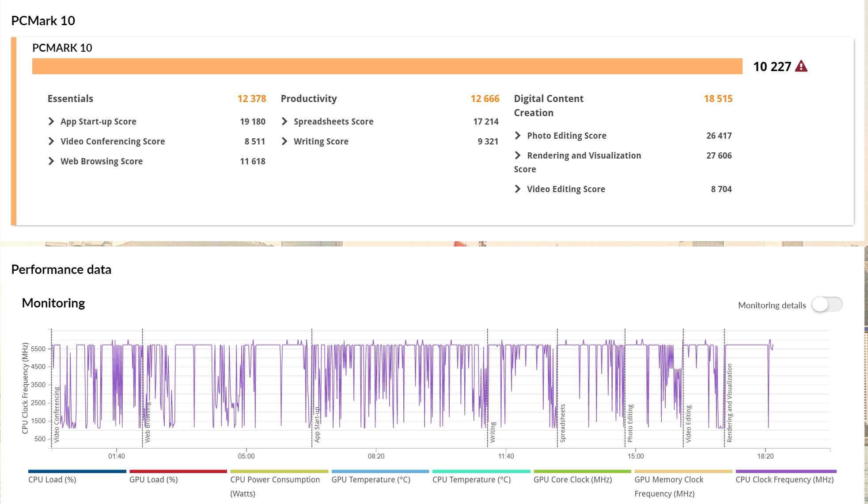Expand Photo Editing Score row
The width and height of the screenshot is (868, 504).
click(518, 136)
